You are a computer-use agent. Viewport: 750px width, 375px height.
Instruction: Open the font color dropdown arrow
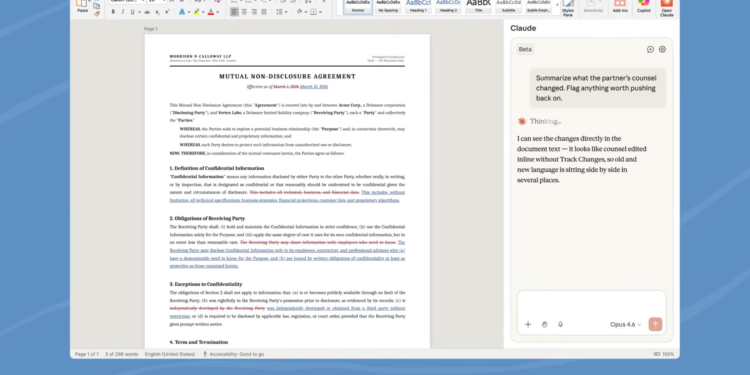pos(218,12)
